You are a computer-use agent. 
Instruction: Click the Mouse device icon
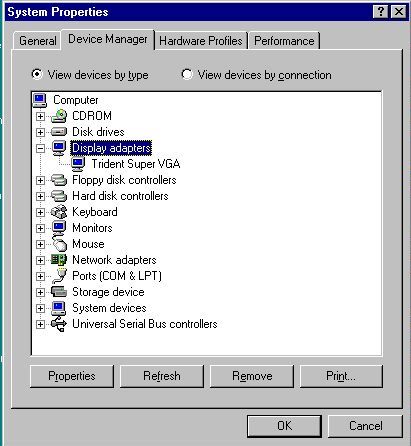59,244
